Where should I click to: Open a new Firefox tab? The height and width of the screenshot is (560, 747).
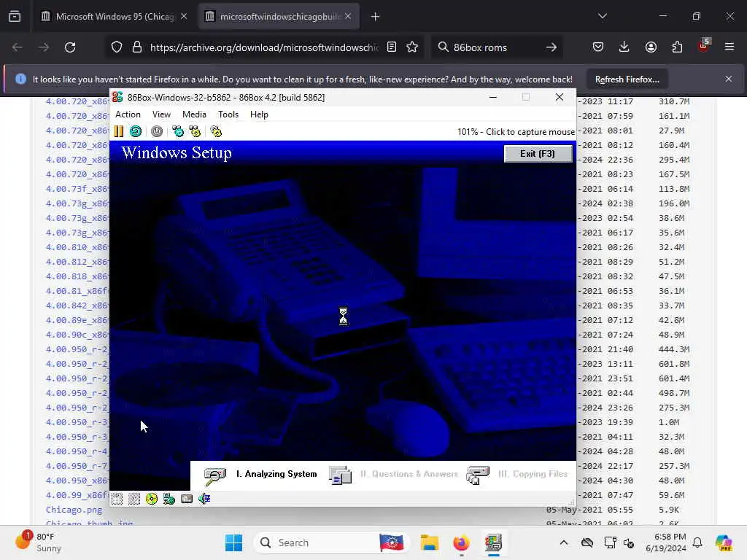point(376,17)
